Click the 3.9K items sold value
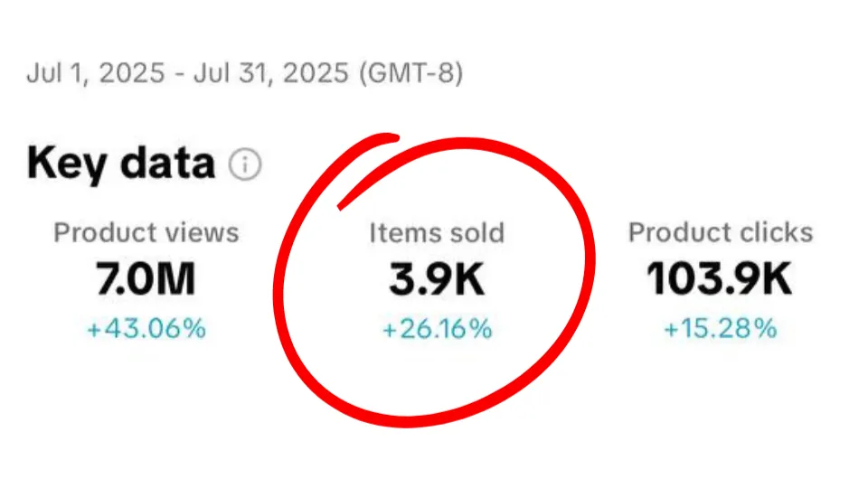 point(437,280)
